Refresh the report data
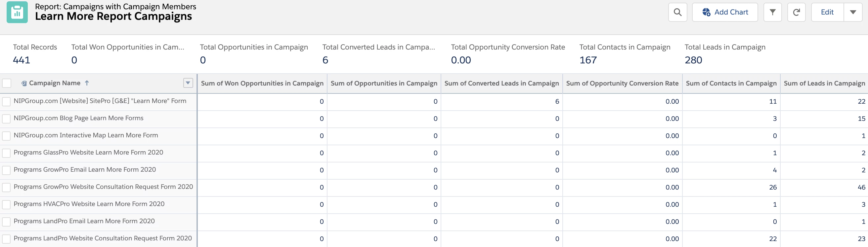 [x=796, y=13]
